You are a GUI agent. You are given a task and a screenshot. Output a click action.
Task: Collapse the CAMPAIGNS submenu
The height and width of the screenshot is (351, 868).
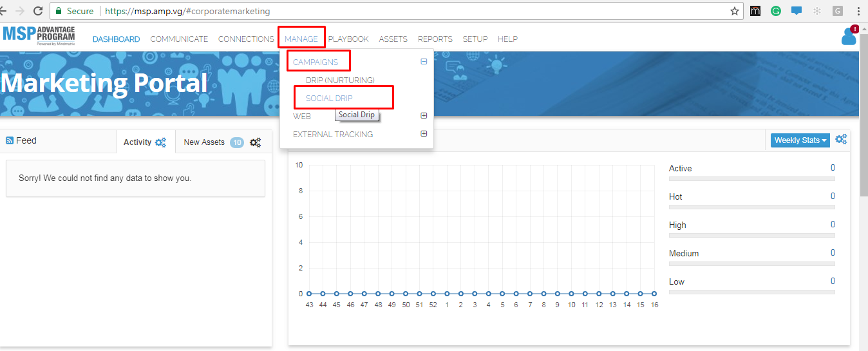click(x=424, y=62)
